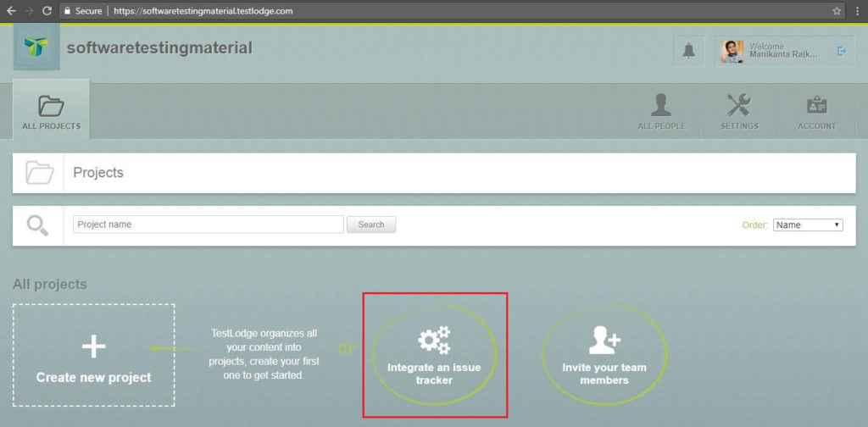The height and width of the screenshot is (427, 868).
Task: Click the TestLodge logo icon
Action: pos(36,47)
